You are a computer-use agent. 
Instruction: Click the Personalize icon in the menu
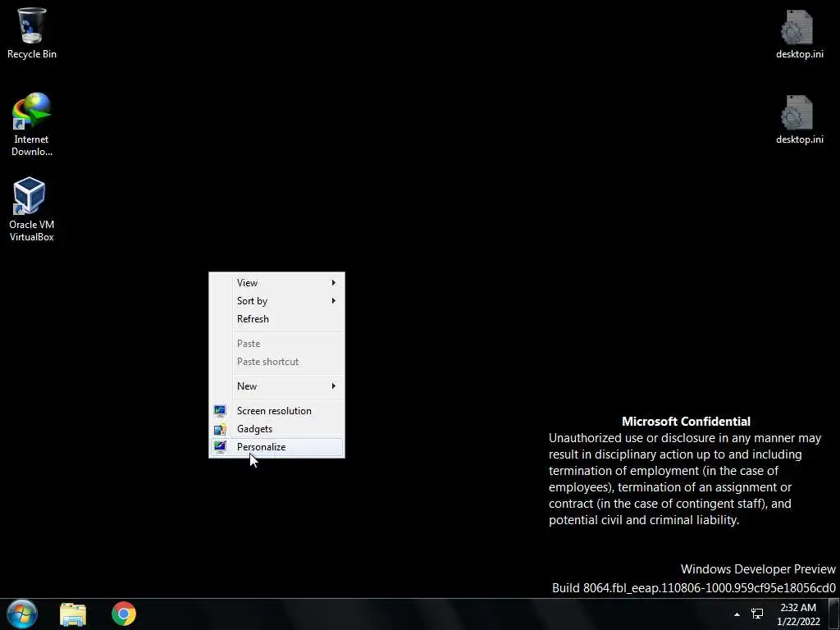point(220,447)
